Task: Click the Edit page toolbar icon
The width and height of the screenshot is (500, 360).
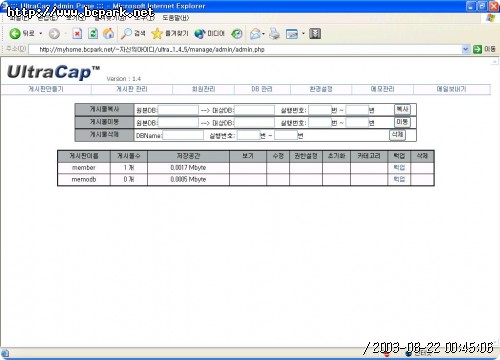Action: (x=292, y=33)
